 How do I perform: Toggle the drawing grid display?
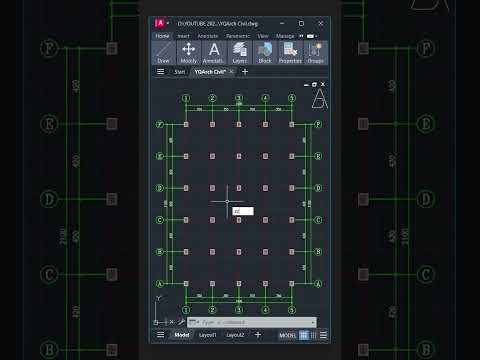(x=304, y=335)
